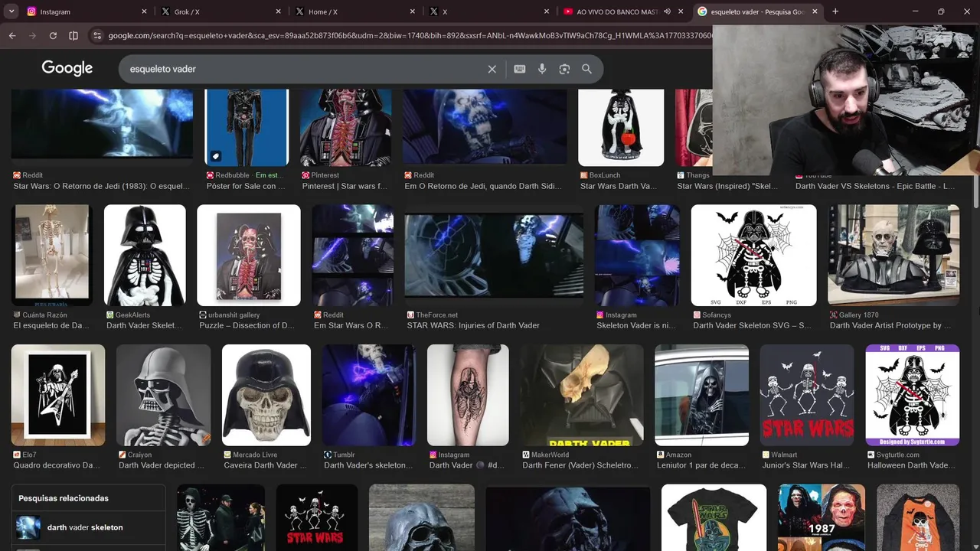Image resolution: width=980 pixels, height=551 pixels.
Task: Close the Instagram tab
Action: pyautogui.click(x=144, y=11)
